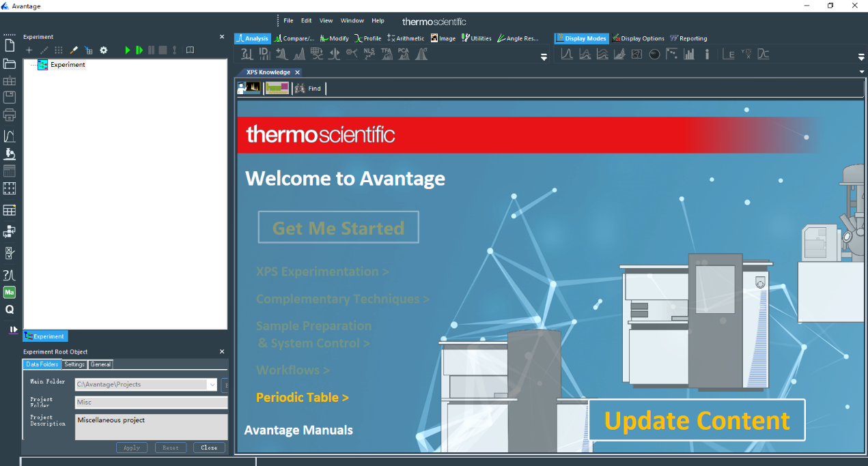Click the New document icon in left sidebar
Viewport: 868px width, 466px height.
10,46
